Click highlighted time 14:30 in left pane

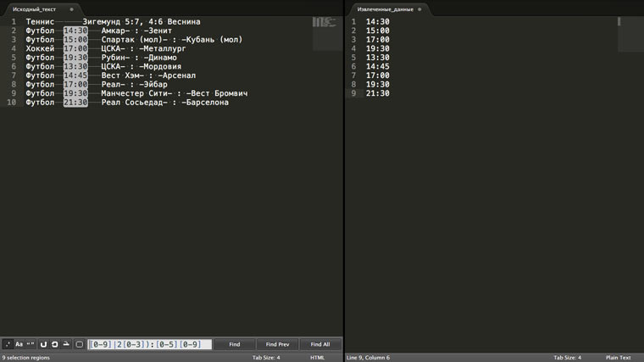pos(75,31)
